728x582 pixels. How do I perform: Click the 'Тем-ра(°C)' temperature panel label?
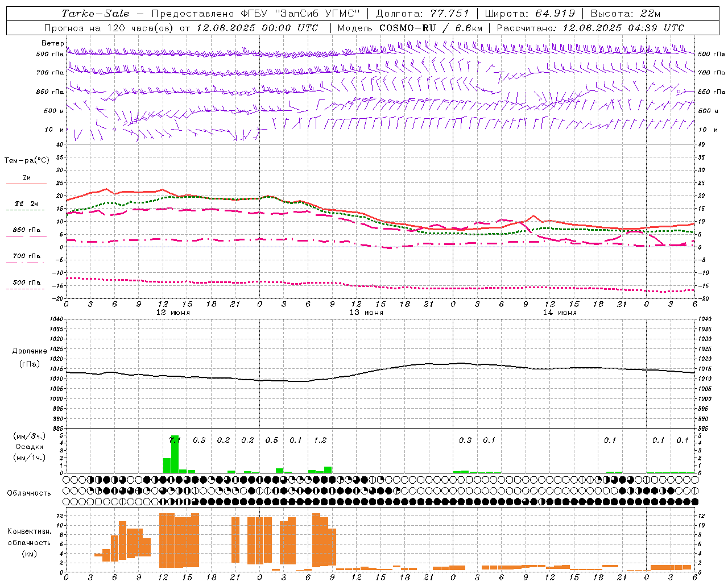click(27, 161)
